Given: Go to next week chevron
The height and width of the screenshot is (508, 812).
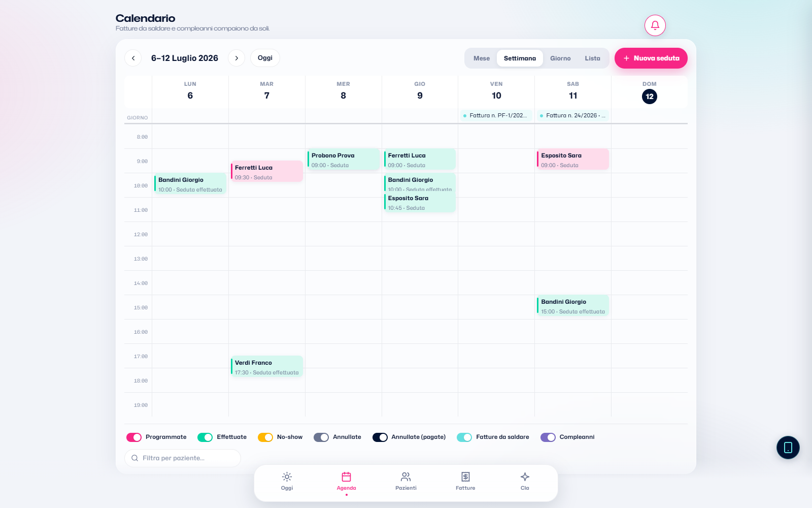Looking at the screenshot, I should coord(236,58).
